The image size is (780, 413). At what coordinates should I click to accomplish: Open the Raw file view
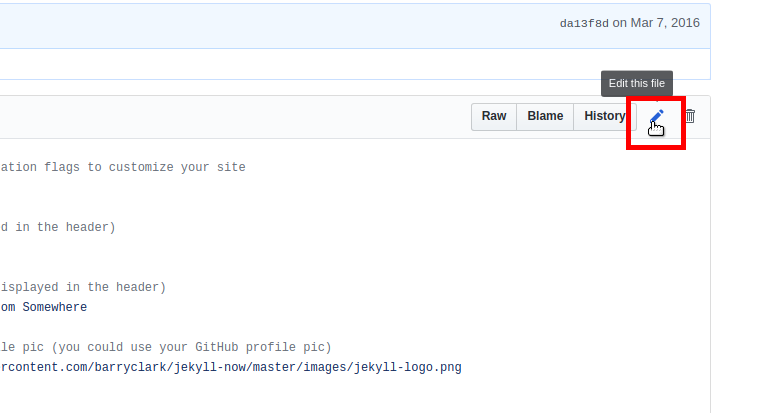pyautogui.click(x=494, y=116)
